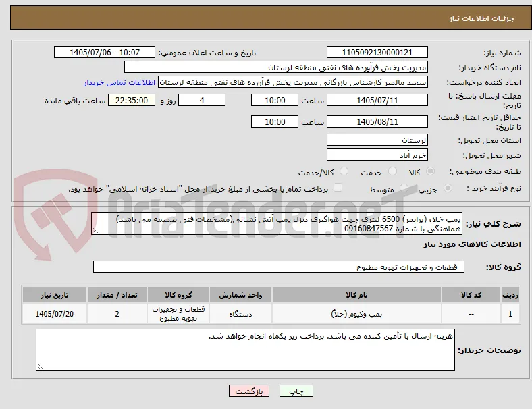The height and width of the screenshot is (409, 532).
Task: Click the گروه کالا field قطعات و تجهیزات تهویه مطبوع
Action: [279, 267]
